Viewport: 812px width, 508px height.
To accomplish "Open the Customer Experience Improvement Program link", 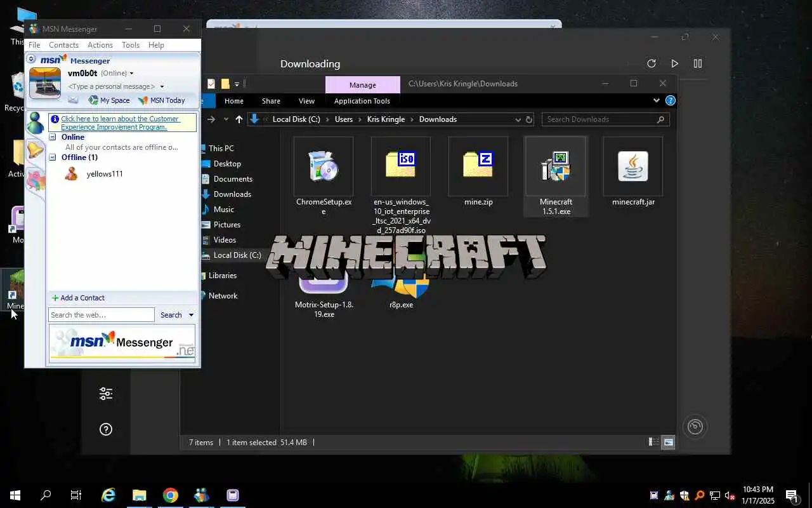I will pyautogui.click(x=121, y=123).
